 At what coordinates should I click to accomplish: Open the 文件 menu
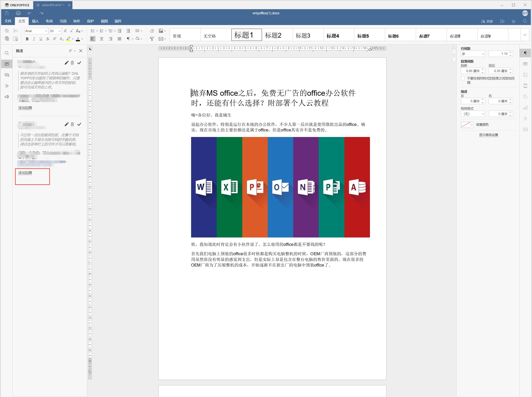(x=8, y=21)
